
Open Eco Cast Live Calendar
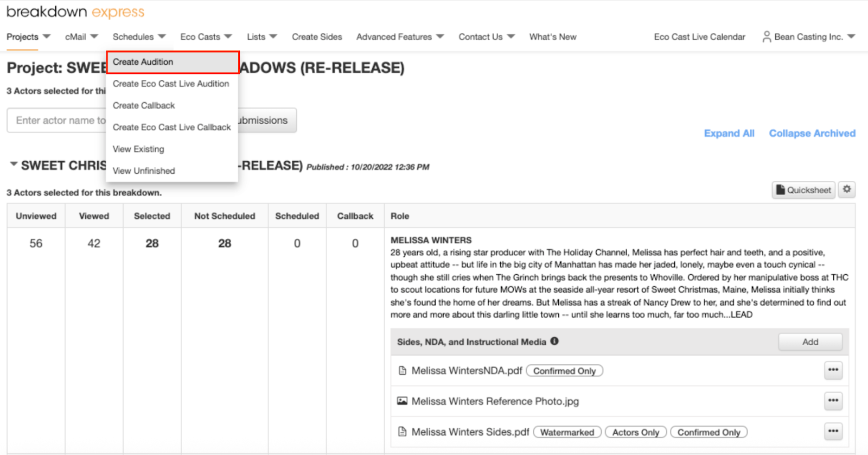pyautogui.click(x=699, y=37)
